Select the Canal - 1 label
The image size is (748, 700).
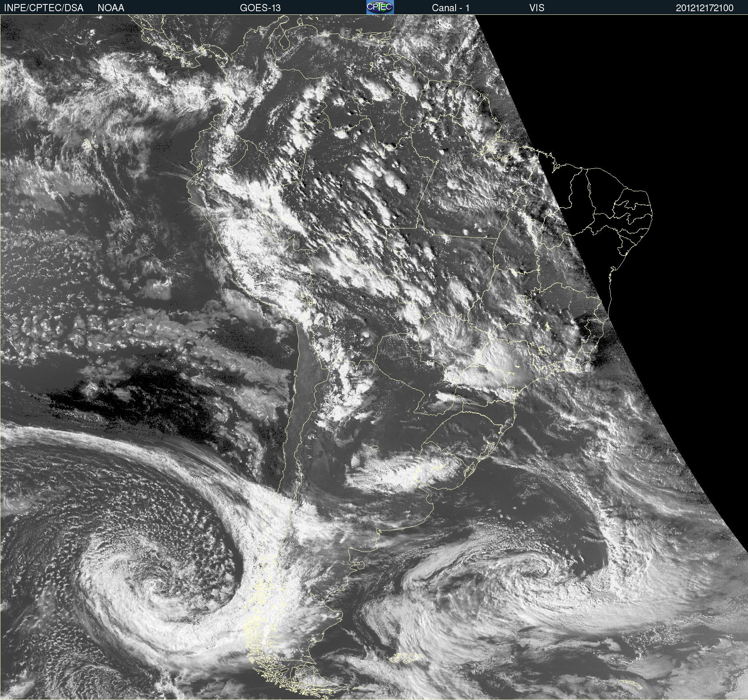click(451, 8)
